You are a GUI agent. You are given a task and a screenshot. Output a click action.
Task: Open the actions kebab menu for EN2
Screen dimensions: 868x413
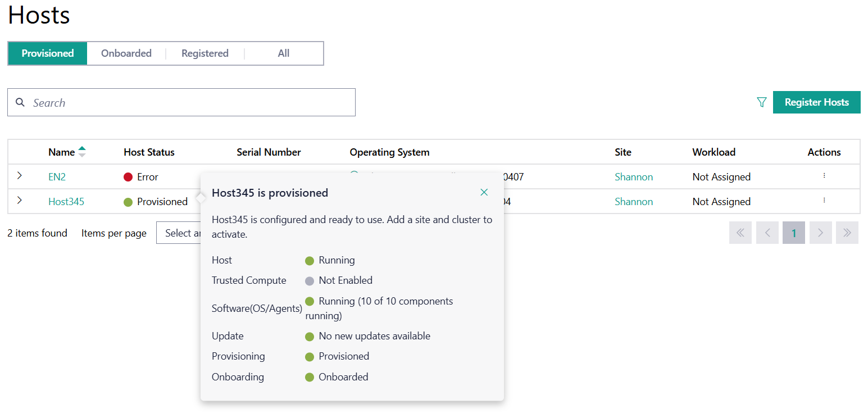coord(824,175)
